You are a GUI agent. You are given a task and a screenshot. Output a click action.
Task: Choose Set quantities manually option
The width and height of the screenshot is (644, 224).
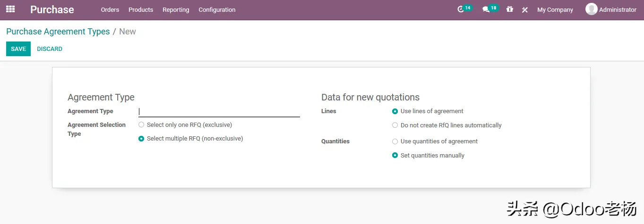point(395,156)
